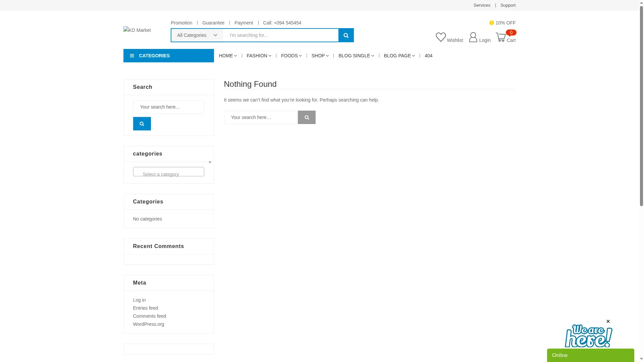Open the shopping Cart icon
The height and width of the screenshot is (362, 644).
tap(501, 37)
